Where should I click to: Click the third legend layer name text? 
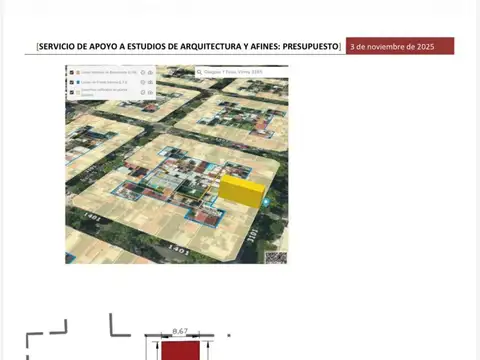104,92
